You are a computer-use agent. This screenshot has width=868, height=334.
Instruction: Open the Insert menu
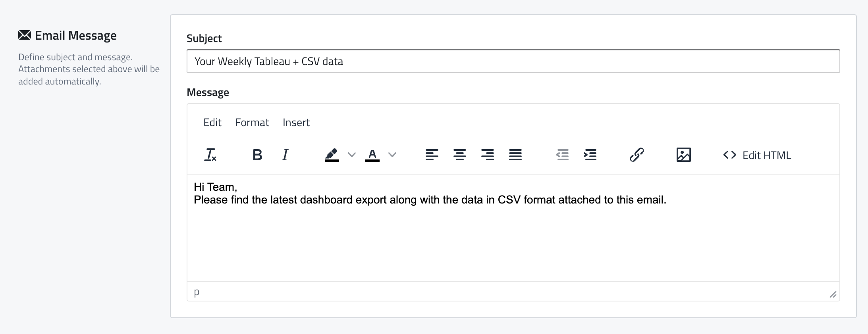(296, 123)
